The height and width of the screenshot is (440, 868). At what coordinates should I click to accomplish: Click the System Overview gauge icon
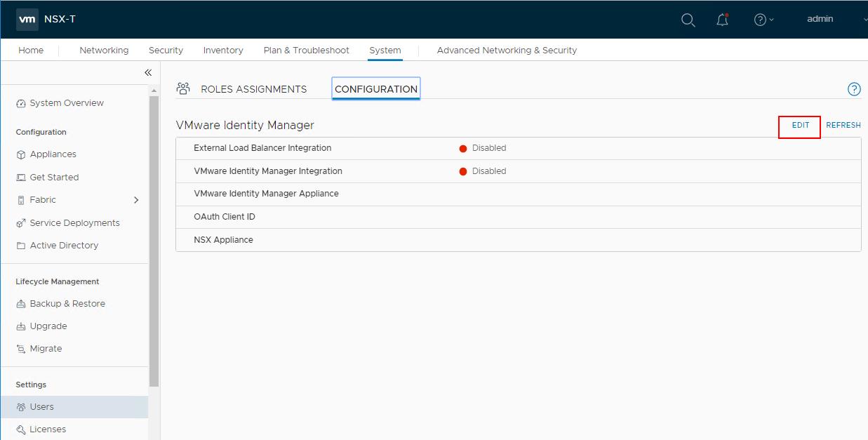click(x=21, y=103)
